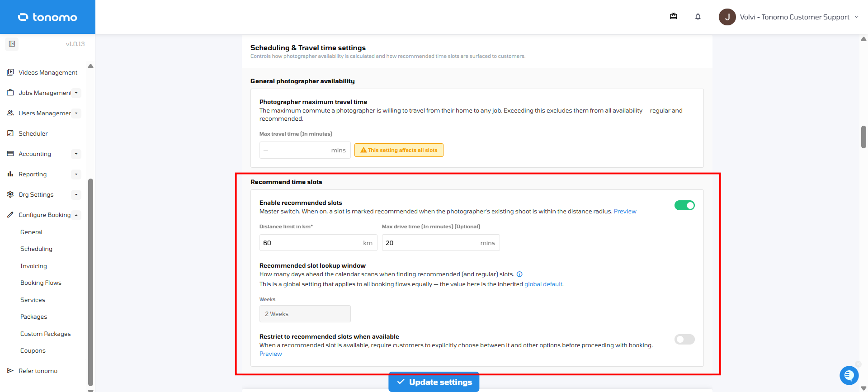
Task: Open the 2 Weeks dropdown
Action: pyautogui.click(x=305, y=314)
